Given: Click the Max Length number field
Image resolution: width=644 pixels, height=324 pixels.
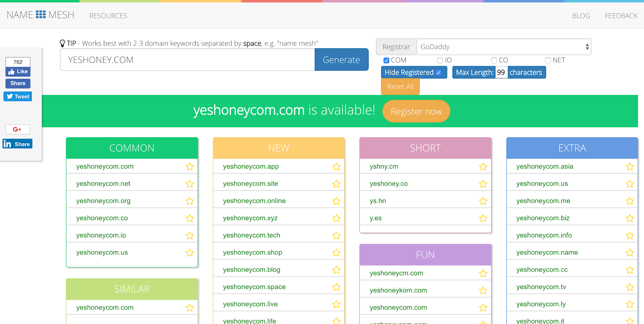Looking at the screenshot, I should [x=502, y=72].
